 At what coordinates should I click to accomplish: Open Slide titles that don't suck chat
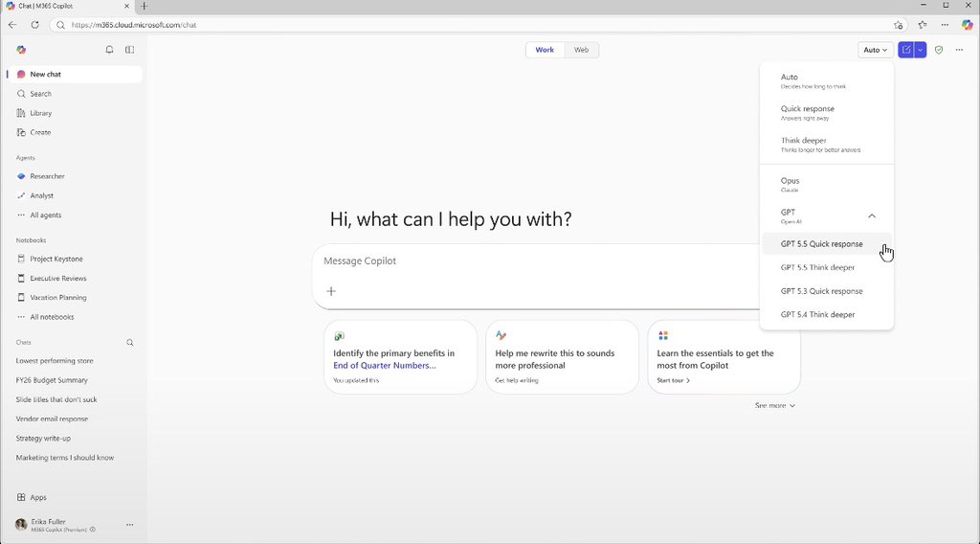[x=56, y=399]
